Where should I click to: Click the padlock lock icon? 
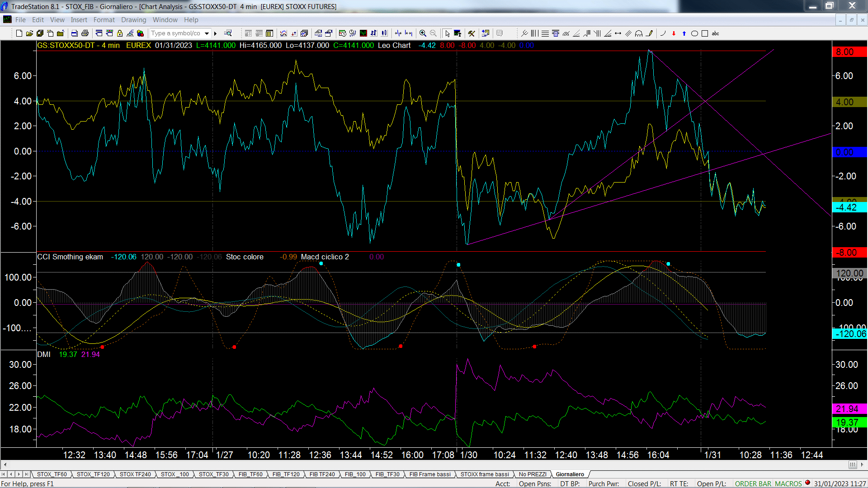pos(120,33)
